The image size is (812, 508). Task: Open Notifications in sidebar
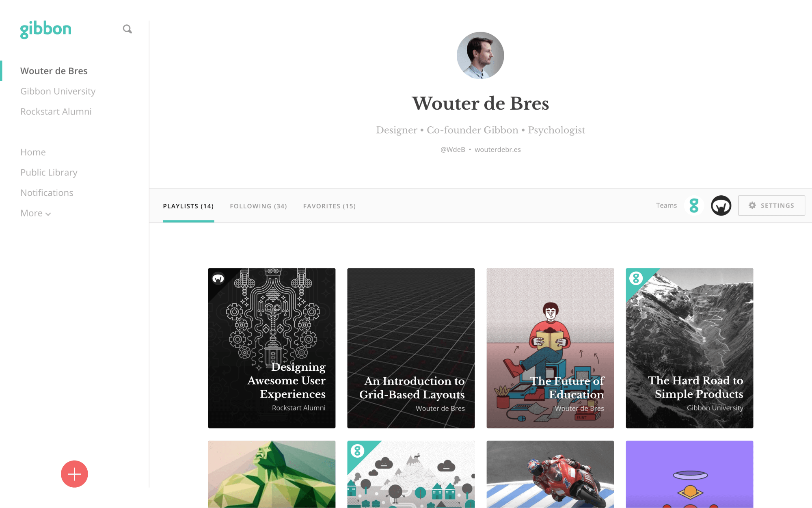[x=47, y=193]
